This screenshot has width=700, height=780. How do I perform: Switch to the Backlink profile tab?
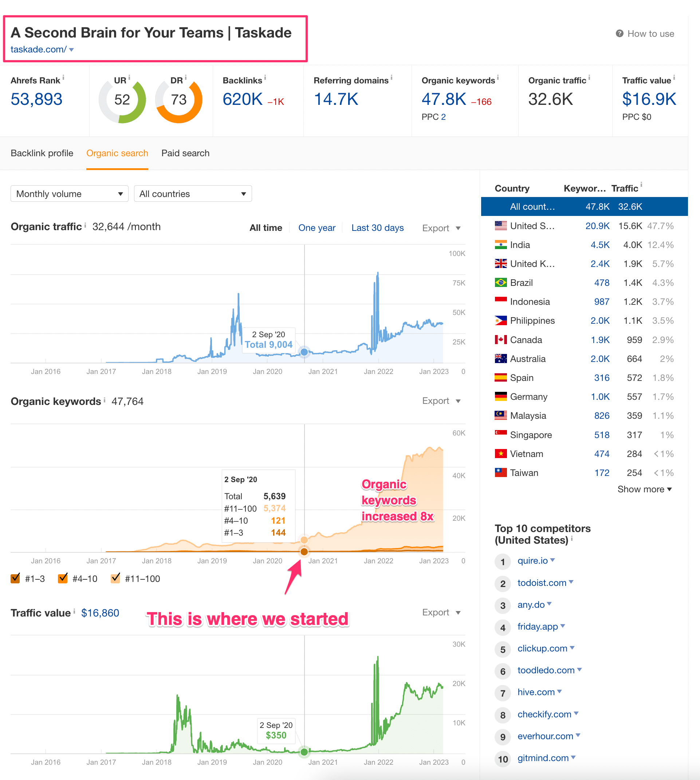pos(42,153)
